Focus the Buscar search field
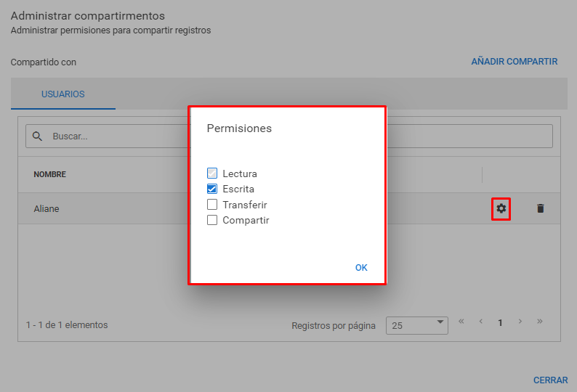This screenshot has width=577, height=392. (289, 136)
